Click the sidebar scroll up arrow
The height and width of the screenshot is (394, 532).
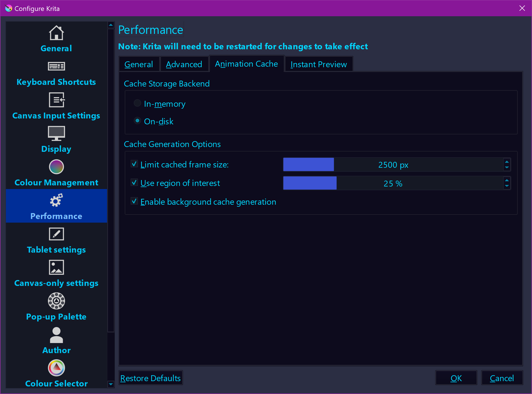click(x=111, y=25)
